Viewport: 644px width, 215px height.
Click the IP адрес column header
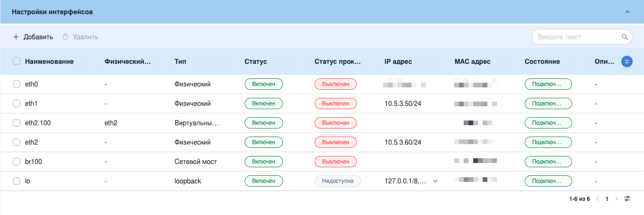[x=398, y=61]
